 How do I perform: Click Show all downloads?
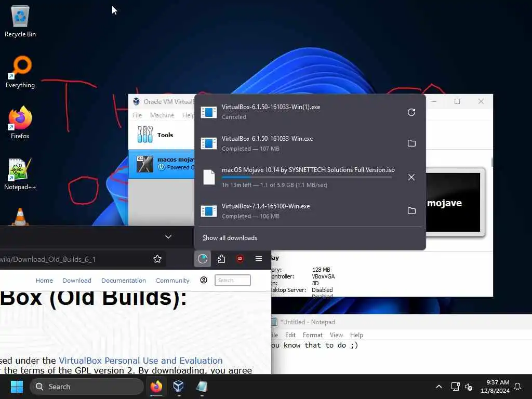pyautogui.click(x=230, y=238)
